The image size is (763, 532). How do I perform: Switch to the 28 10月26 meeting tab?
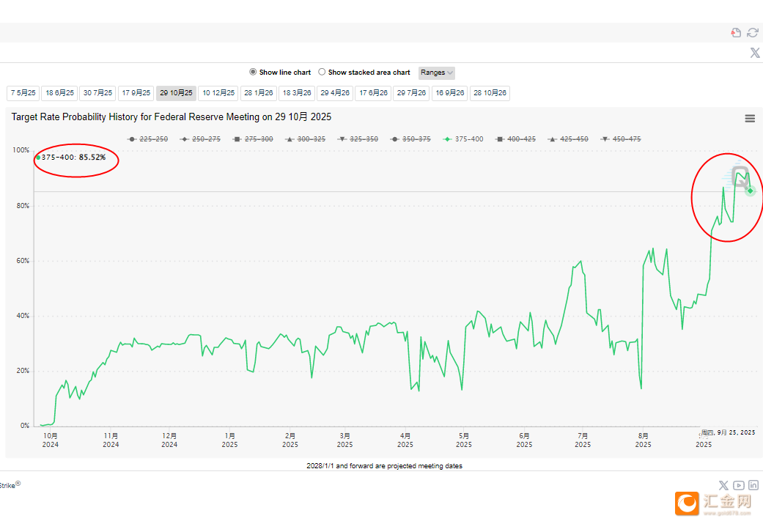pos(490,93)
